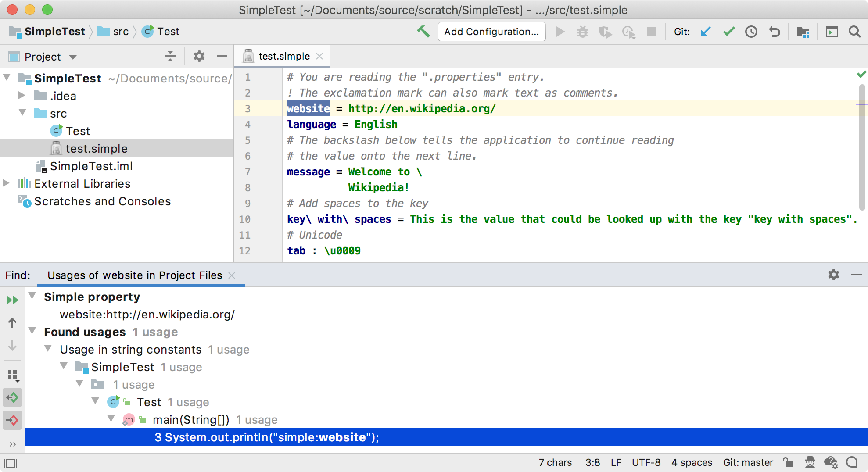This screenshot has height=472, width=868.
Task: Select Scratches and Consoles
Action: point(102,201)
